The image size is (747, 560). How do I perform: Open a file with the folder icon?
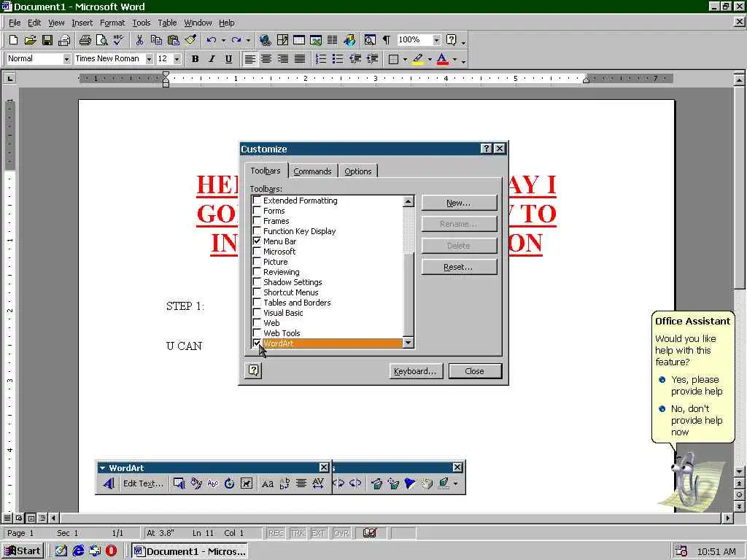(x=30, y=40)
